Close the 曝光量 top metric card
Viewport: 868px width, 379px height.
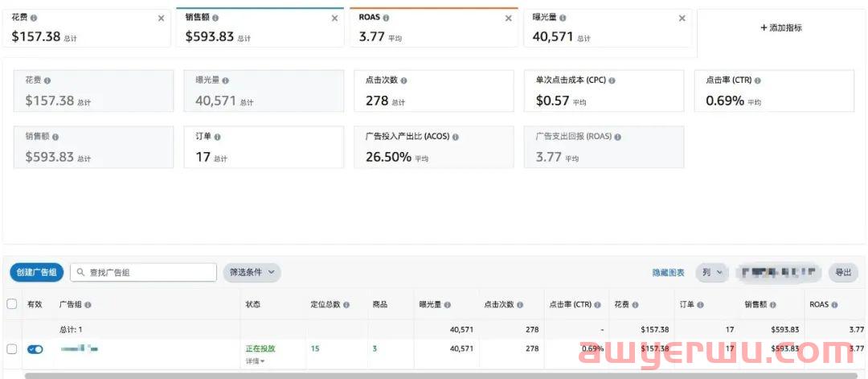click(682, 19)
